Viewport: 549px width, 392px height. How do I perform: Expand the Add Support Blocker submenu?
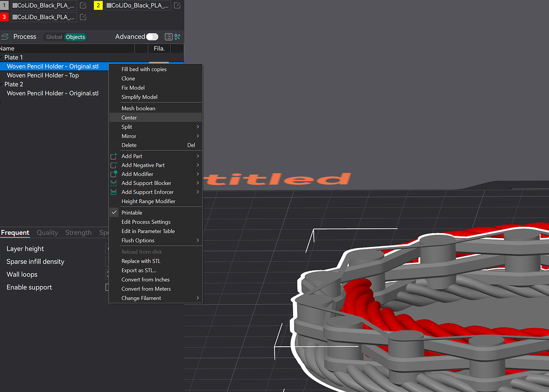pos(156,183)
